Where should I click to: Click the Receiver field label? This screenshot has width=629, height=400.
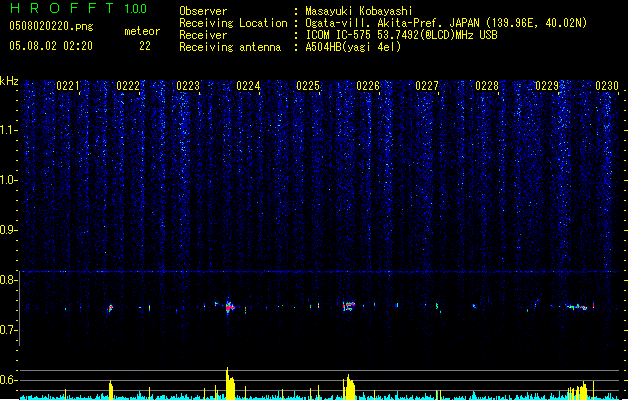tap(203, 35)
